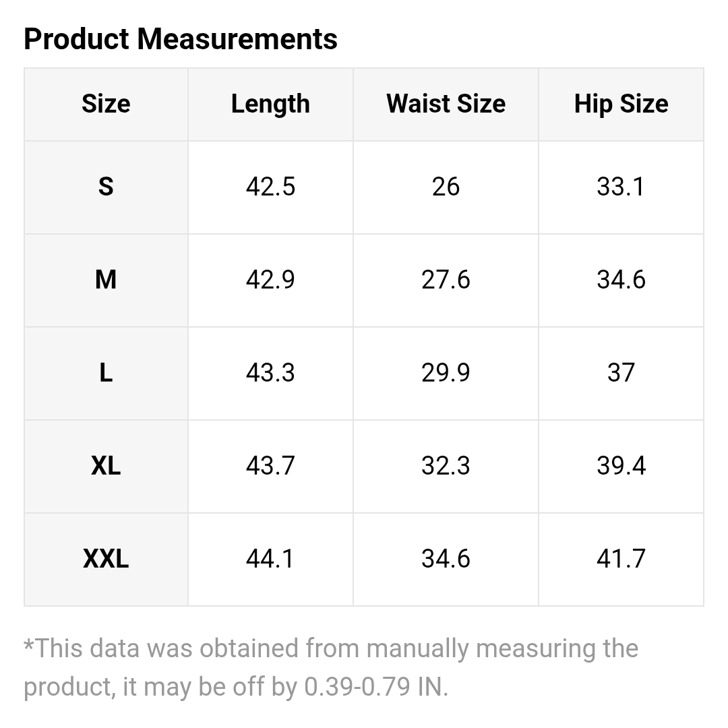Click the 32.3 waist value for XL
Image resolution: width=728 pixels, height=728 pixels.
[x=446, y=466]
